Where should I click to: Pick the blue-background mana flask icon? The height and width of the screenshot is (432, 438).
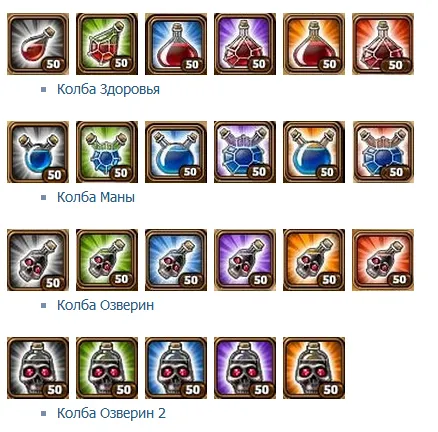pyautogui.click(x=176, y=152)
